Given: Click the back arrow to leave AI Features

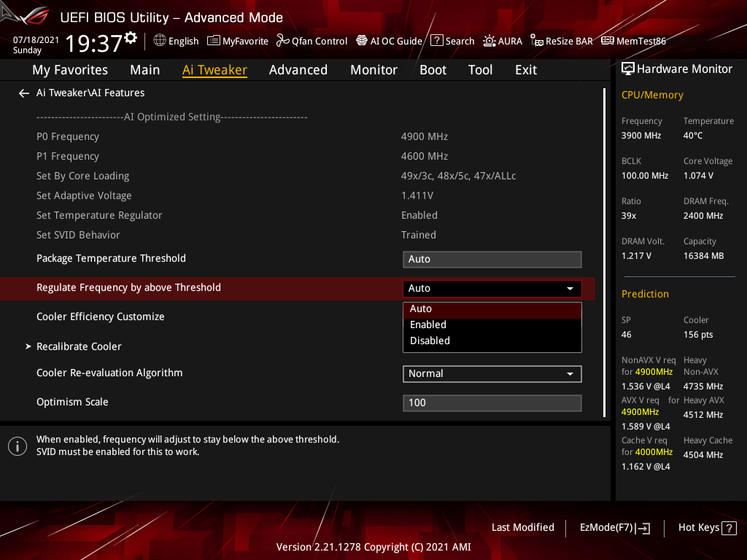Looking at the screenshot, I should click(x=23, y=93).
